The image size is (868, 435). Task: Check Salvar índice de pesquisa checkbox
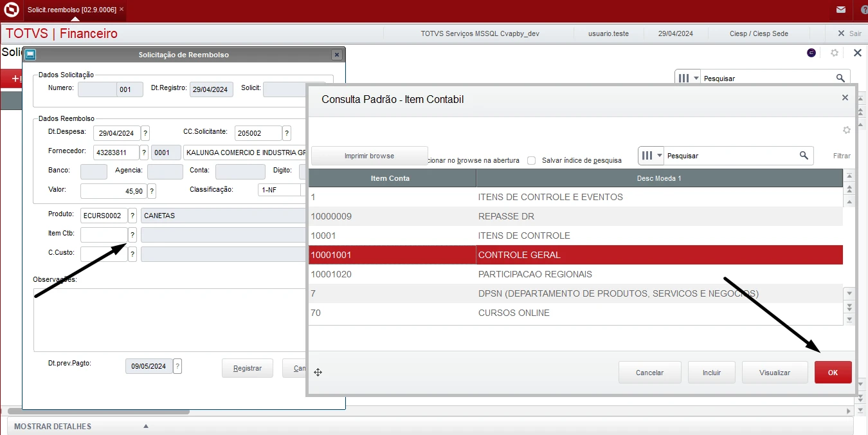[532, 160]
